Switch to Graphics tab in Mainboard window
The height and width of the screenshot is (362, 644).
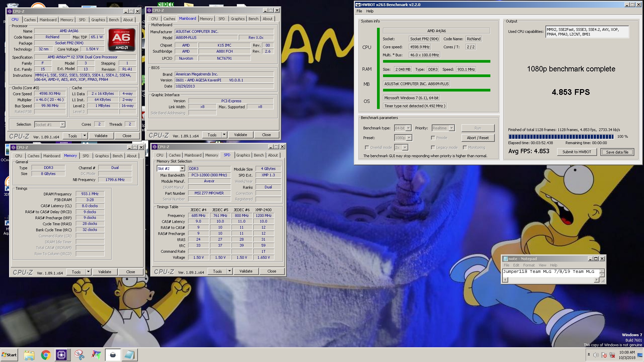pos(237,19)
